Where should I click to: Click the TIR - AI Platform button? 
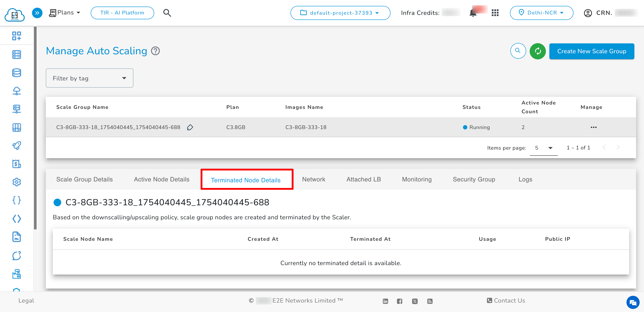pyautogui.click(x=122, y=13)
